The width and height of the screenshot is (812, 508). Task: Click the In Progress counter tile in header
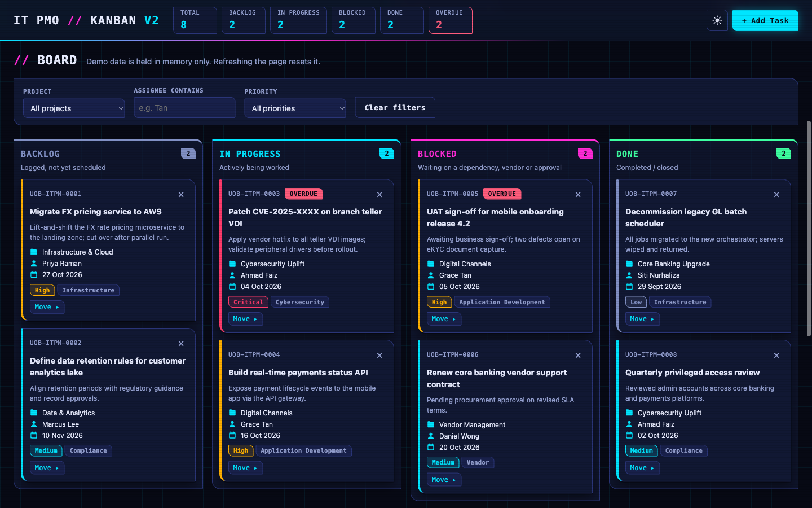(x=298, y=20)
